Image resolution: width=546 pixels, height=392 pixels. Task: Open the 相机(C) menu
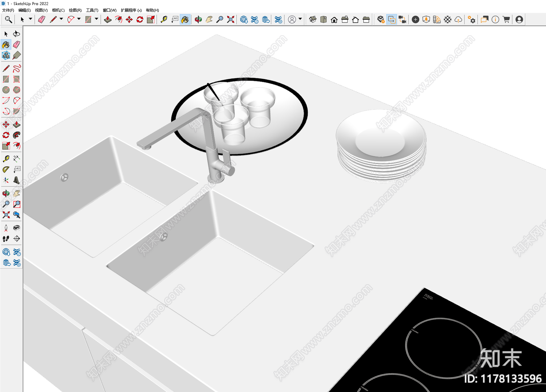point(58,10)
